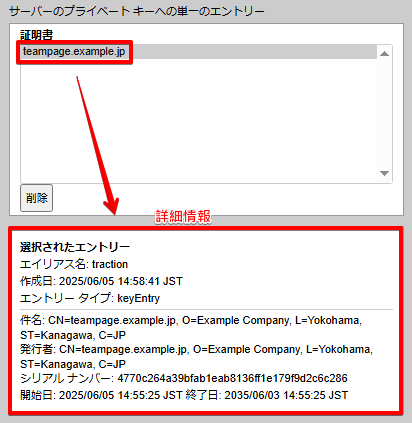Viewport: 412px width, 423px height.
Task: Click the 件名 CN=teampage.example.jp line
Action: 191,327
